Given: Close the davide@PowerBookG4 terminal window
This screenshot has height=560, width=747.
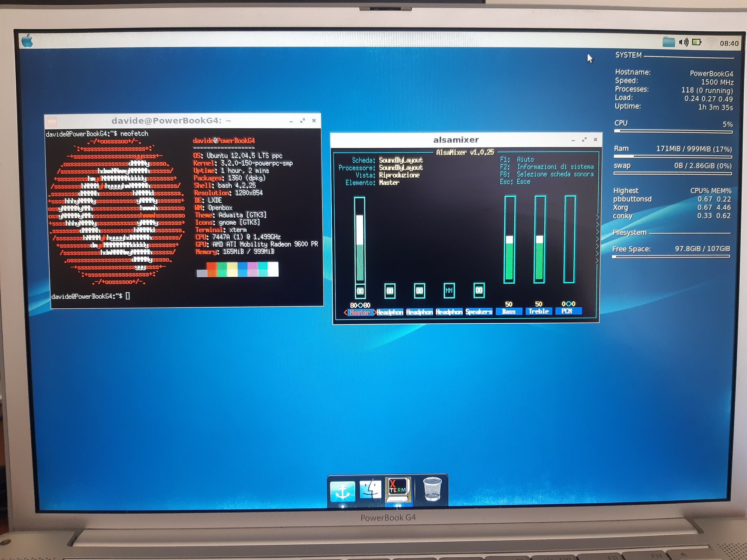Looking at the screenshot, I should pos(314,121).
